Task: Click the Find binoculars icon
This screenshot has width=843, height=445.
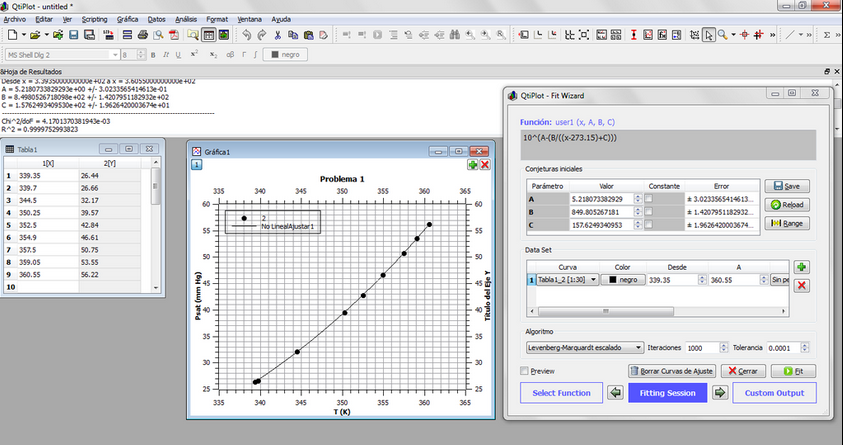Action: coord(455,35)
